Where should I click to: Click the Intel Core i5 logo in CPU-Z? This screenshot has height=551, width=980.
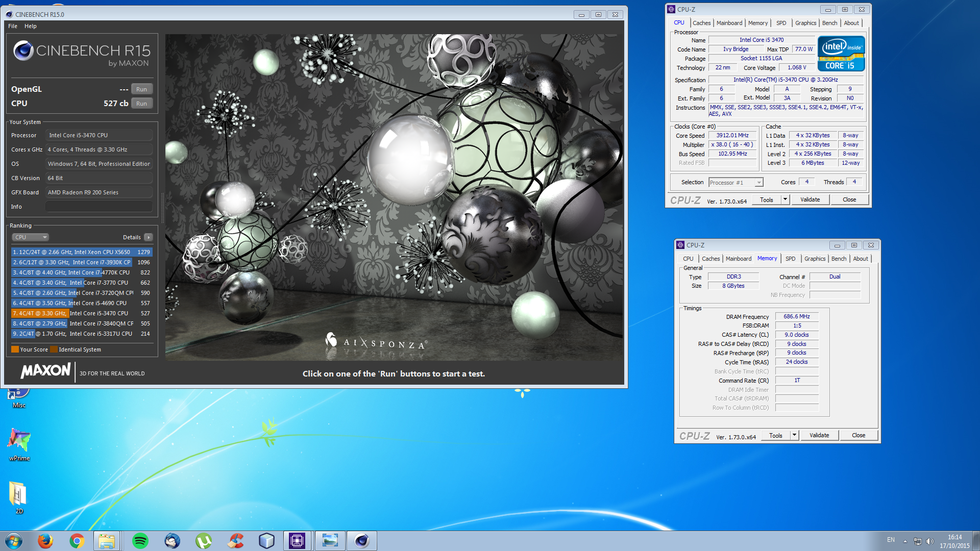pyautogui.click(x=841, y=54)
